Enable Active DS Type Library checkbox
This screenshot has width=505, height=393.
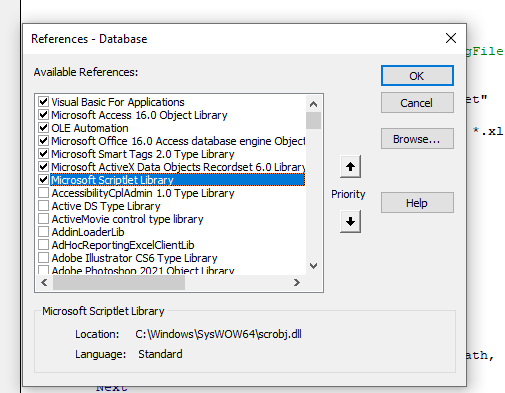(x=43, y=206)
